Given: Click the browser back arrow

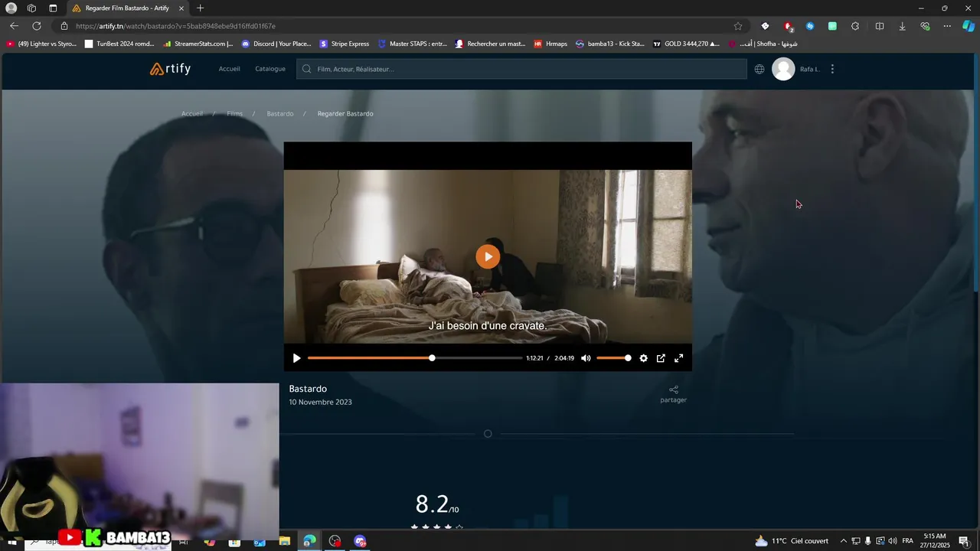Looking at the screenshot, I should click(x=14, y=26).
